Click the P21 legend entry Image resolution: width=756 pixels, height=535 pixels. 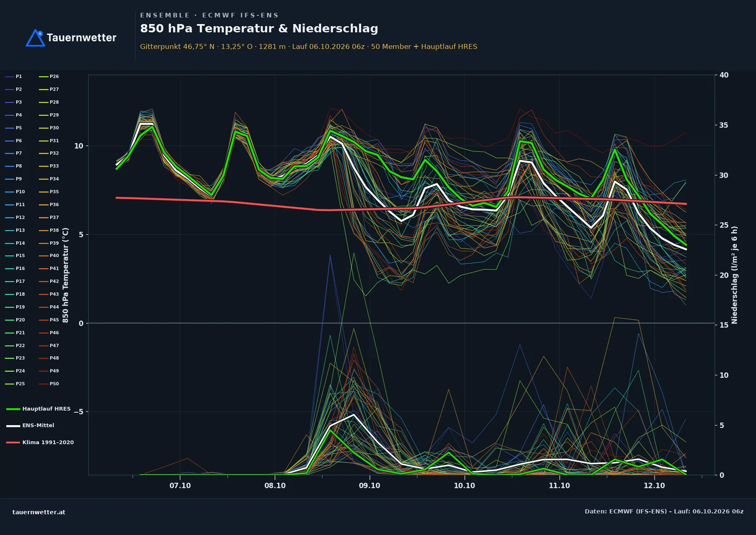point(15,333)
